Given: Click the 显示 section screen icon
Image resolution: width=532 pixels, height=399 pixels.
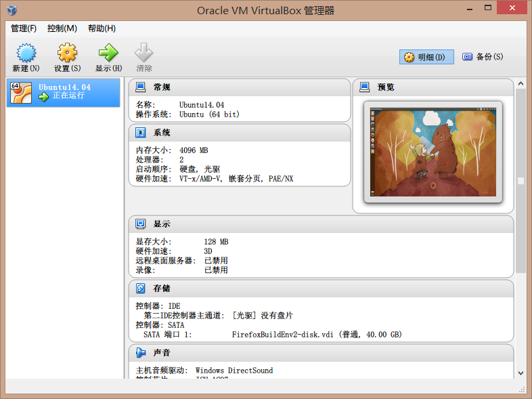Looking at the screenshot, I should click(141, 224).
